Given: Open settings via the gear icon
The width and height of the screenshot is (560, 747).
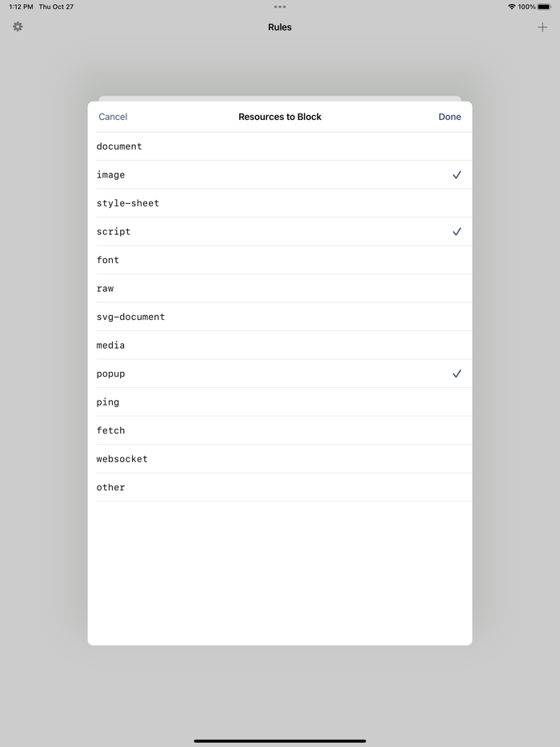Looking at the screenshot, I should (x=18, y=27).
